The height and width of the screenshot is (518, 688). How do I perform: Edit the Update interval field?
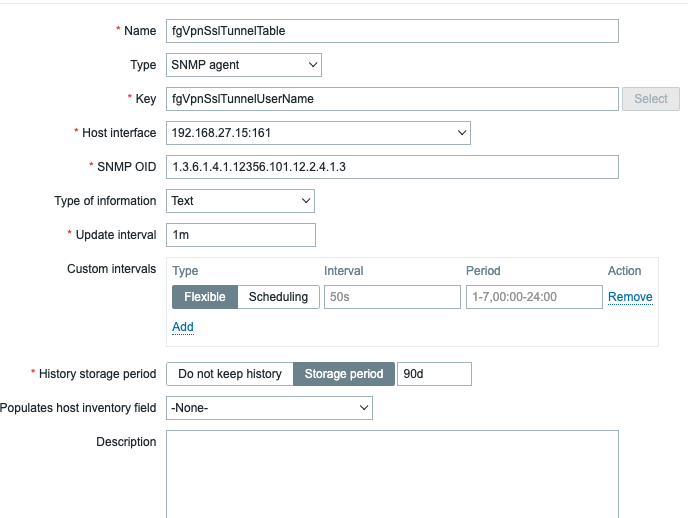pos(240,235)
